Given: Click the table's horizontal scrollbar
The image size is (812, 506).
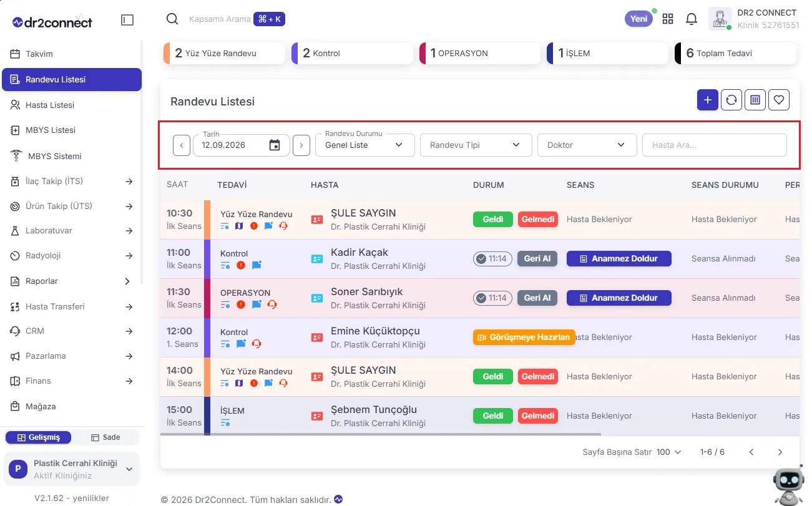Looking at the screenshot, I should [381, 434].
